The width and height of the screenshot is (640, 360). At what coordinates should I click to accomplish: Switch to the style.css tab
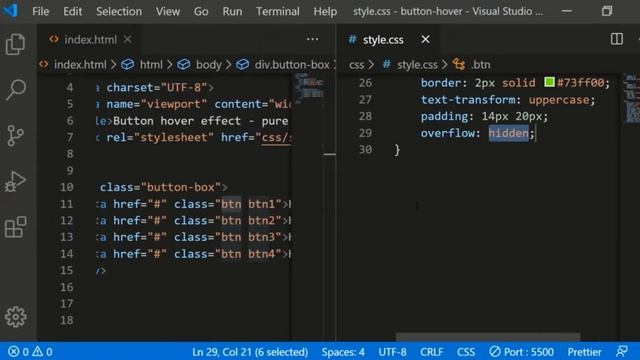383,40
